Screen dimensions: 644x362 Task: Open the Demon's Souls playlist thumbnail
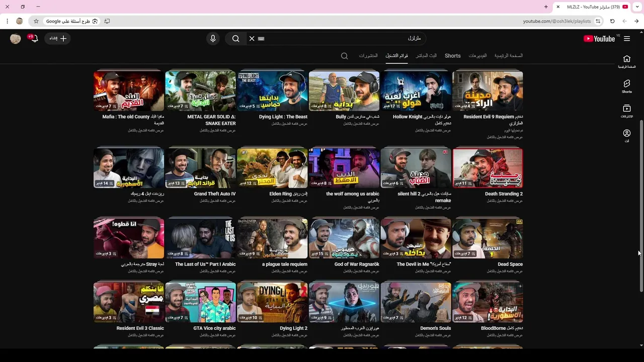[x=416, y=302]
